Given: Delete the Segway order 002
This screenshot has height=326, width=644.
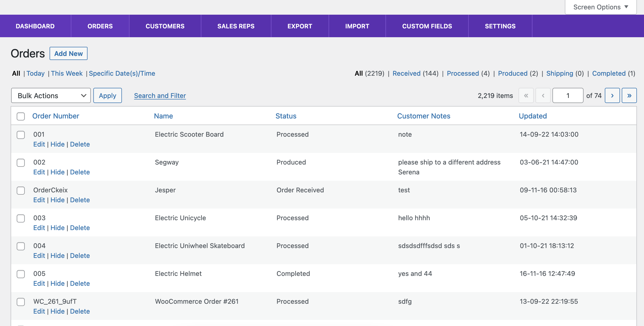Looking at the screenshot, I should 80,172.
